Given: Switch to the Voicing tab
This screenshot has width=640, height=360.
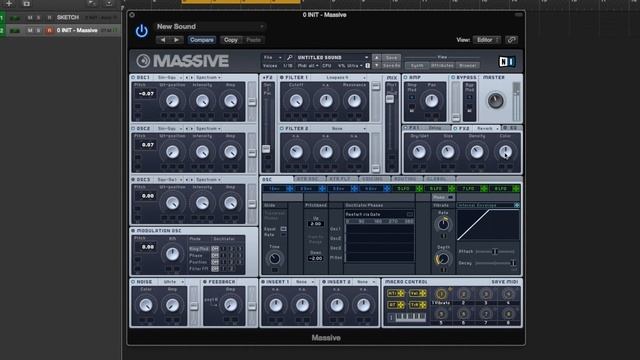Looking at the screenshot, I should (374, 179).
